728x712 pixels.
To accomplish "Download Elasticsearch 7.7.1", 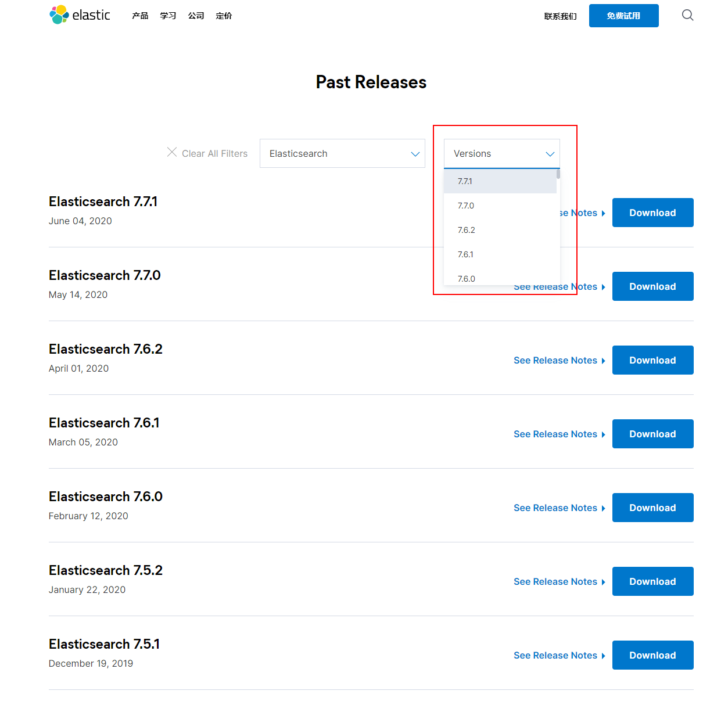I will (x=652, y=213).
